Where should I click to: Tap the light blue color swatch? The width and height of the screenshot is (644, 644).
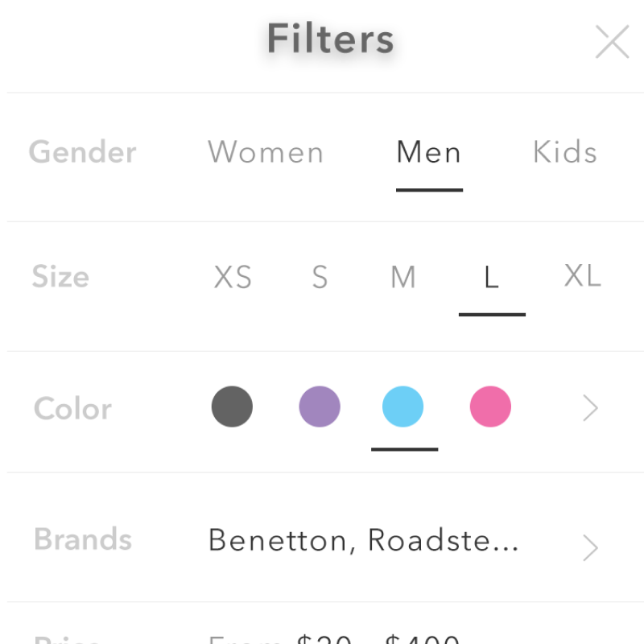(x=402, y=407)
